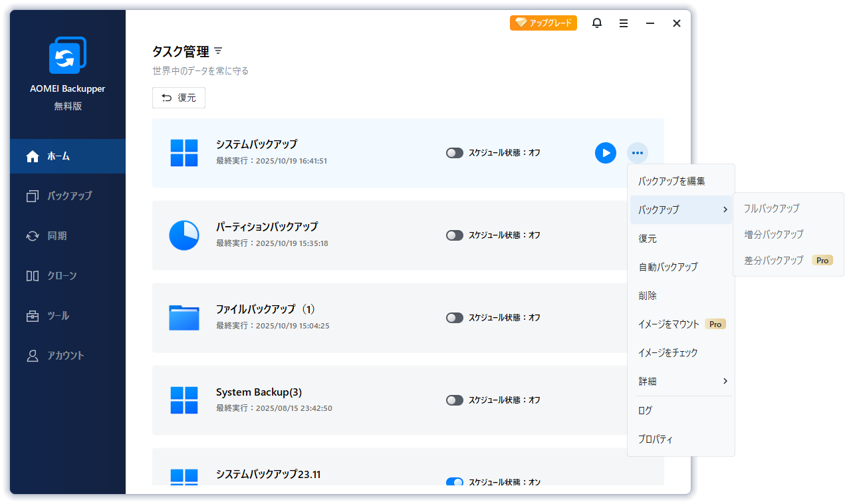Open アカウント in the sidebar
The height and width of the screenshot is (504, 849).
(68, 356)
